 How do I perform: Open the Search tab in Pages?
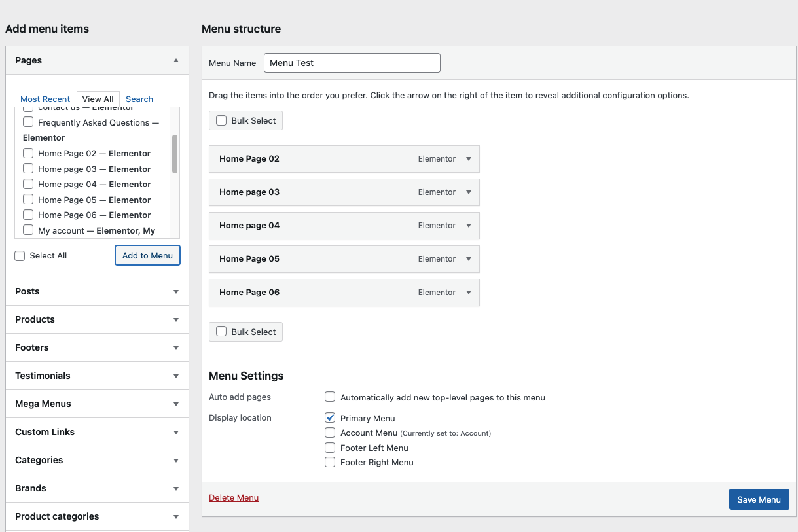point(139,99)
